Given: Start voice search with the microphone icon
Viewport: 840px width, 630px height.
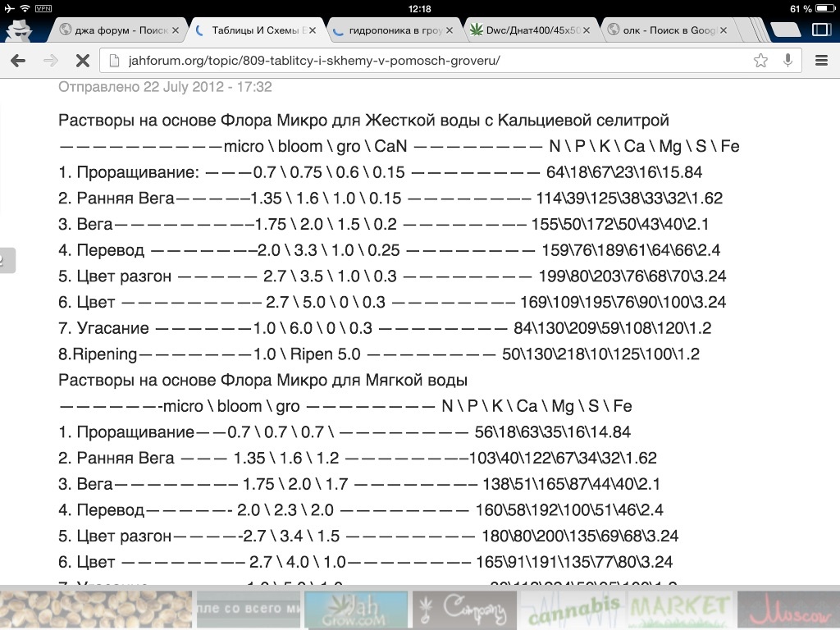Looking at the screenshot, I should pos(787,61).
